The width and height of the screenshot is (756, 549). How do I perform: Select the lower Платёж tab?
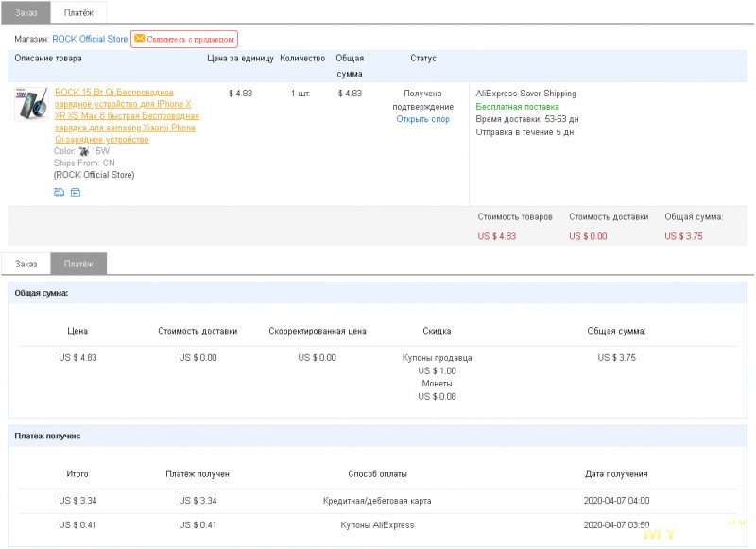coord(78,264)
